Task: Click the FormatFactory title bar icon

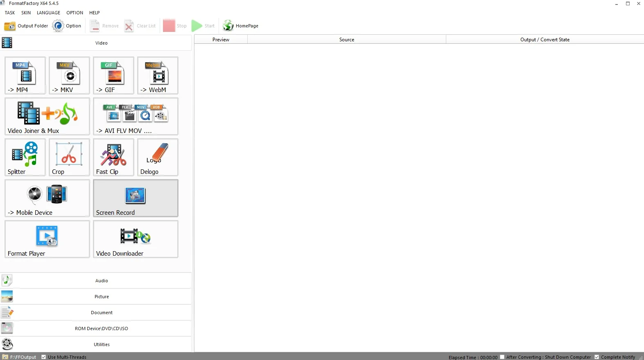Action: click(x=3, y=3)
